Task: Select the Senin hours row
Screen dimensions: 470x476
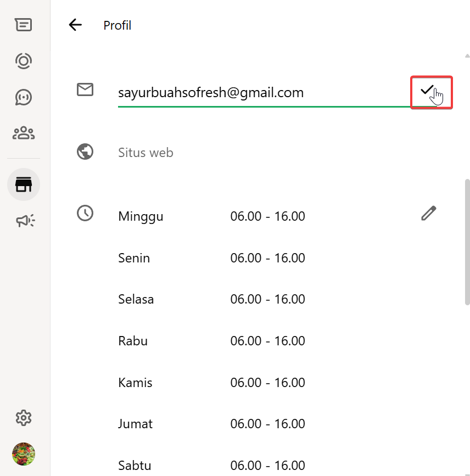Action: (x=211, y=258)
